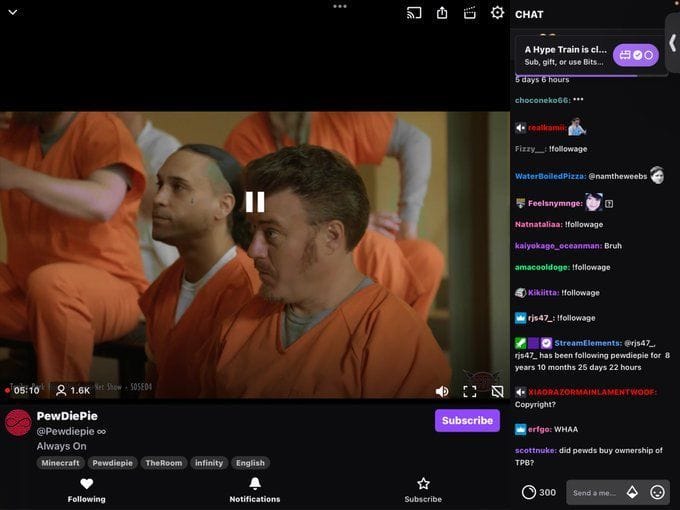Share the PewDiePie stream

442,13
